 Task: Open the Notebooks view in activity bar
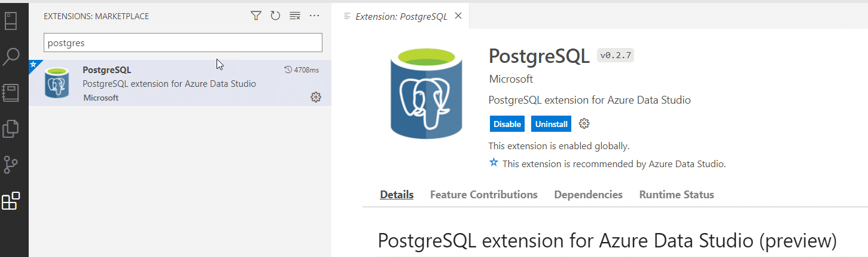[11, 93]
